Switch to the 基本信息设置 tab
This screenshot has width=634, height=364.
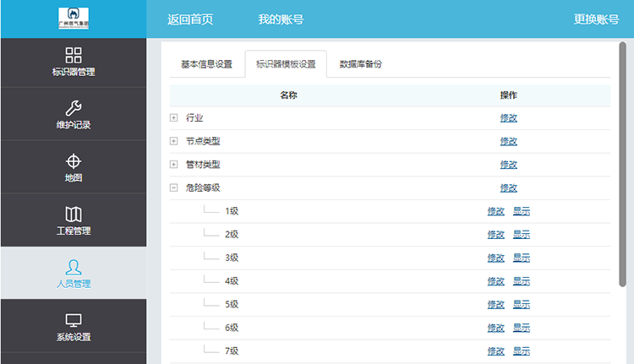206,64
